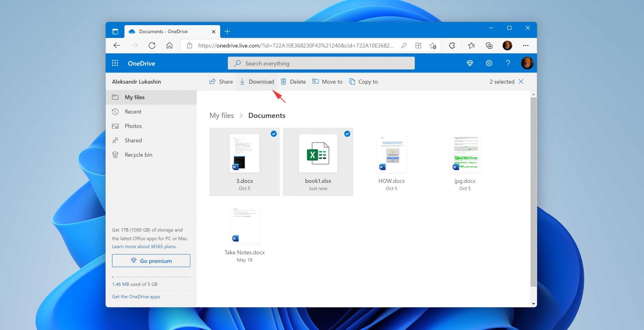Open browser Collections

pos(489,45)
